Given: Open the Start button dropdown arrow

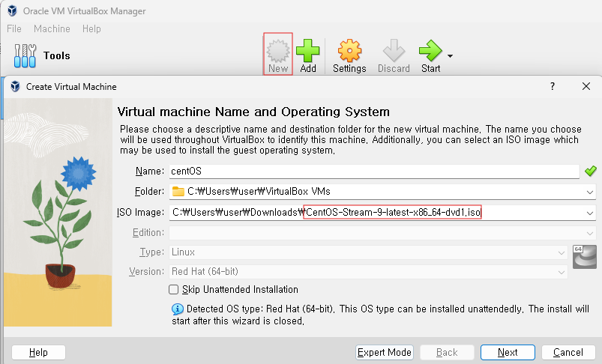Looking at the screenshot, I should point(450,56).
